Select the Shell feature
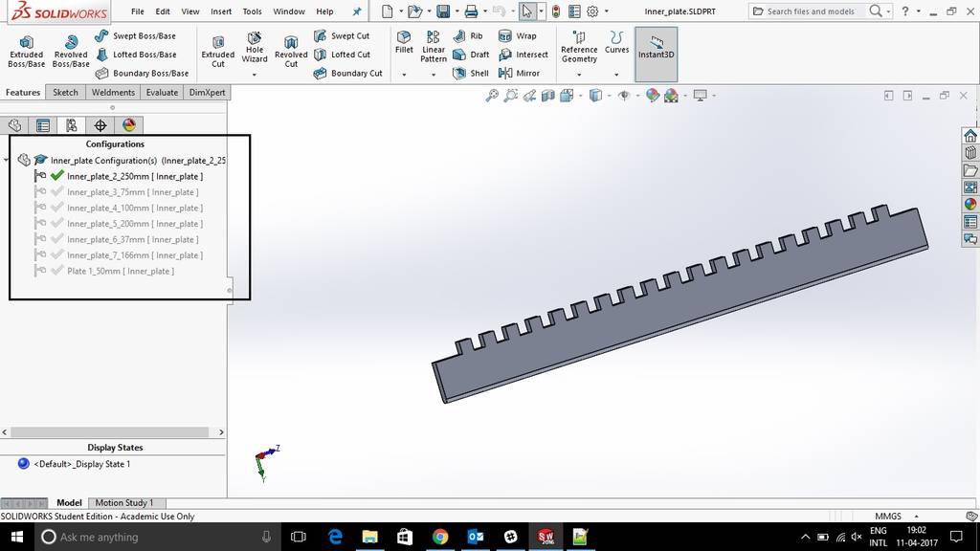Screen dimensions: 980x551 click(471, 73)
